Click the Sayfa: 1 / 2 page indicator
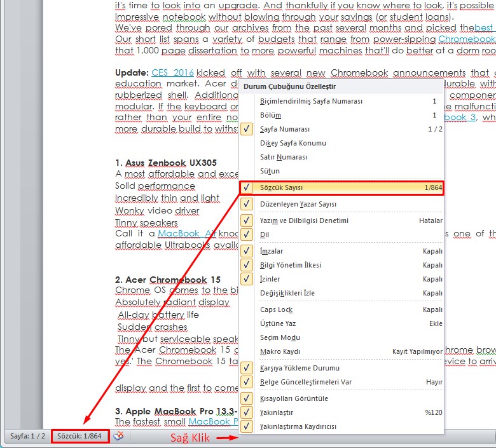 pyautogui.click(x=27, y=436)
